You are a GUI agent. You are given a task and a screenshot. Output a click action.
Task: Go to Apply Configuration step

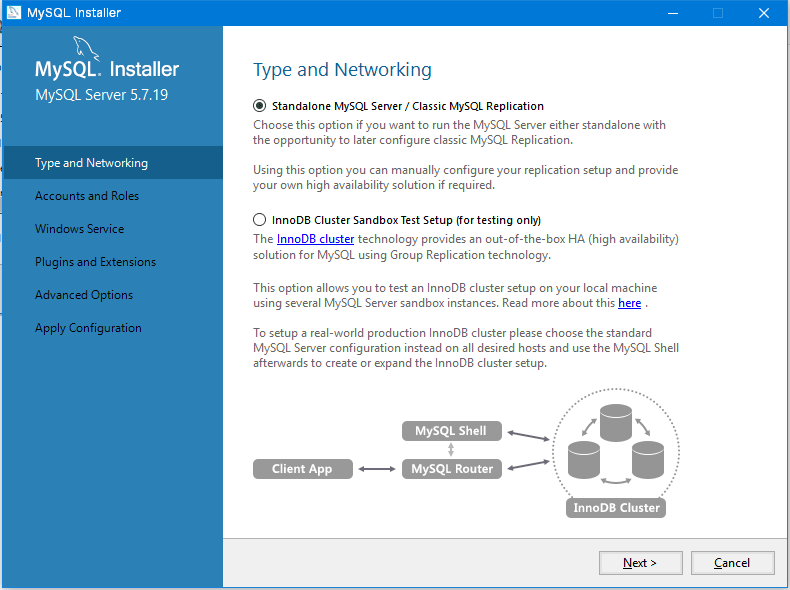point(88,328)
